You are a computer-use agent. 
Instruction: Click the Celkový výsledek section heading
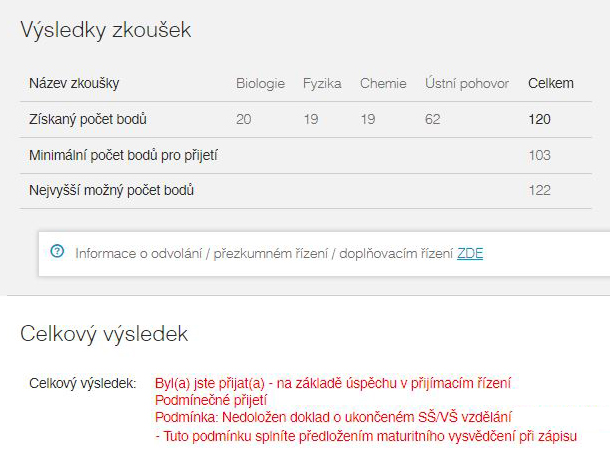[104, 334]
